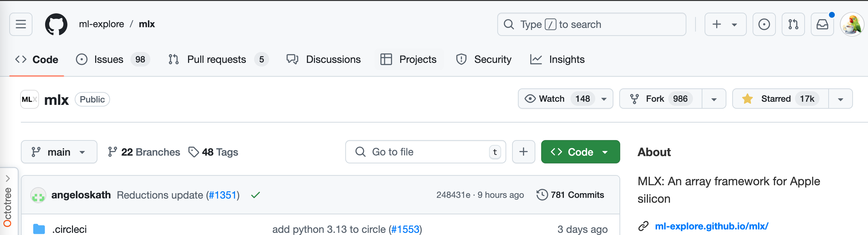
Task: Click the Go to file search field
Action: click(x=426, y=152)
